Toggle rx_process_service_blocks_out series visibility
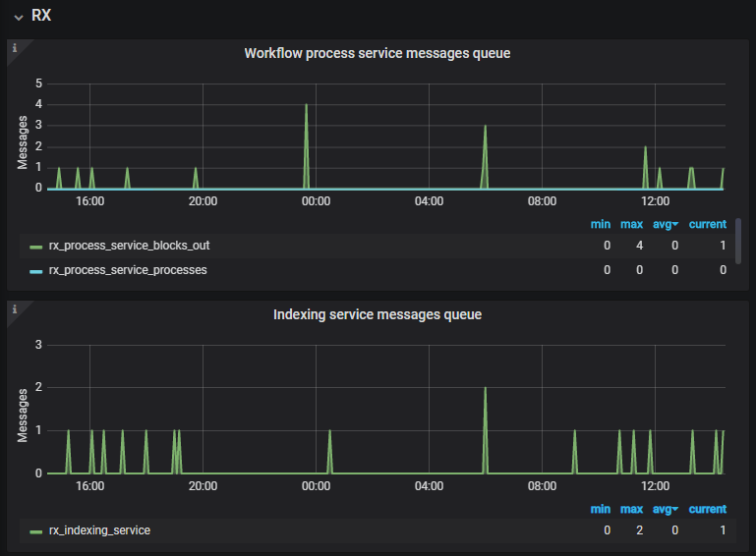Viewport: 756px width, 556px height. coord(129,246)
